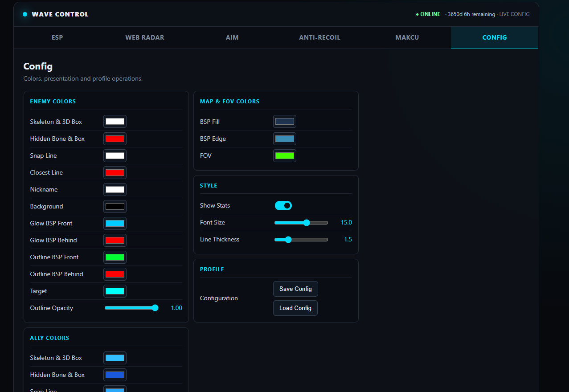Click the LIVE CONFIG label
The width and height of the screenshot is (569, 392).
click(514, 14)
